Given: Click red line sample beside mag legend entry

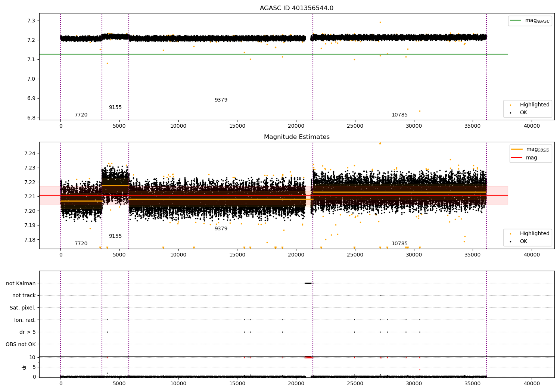Looking at the screenshot, I should point(517,158).
